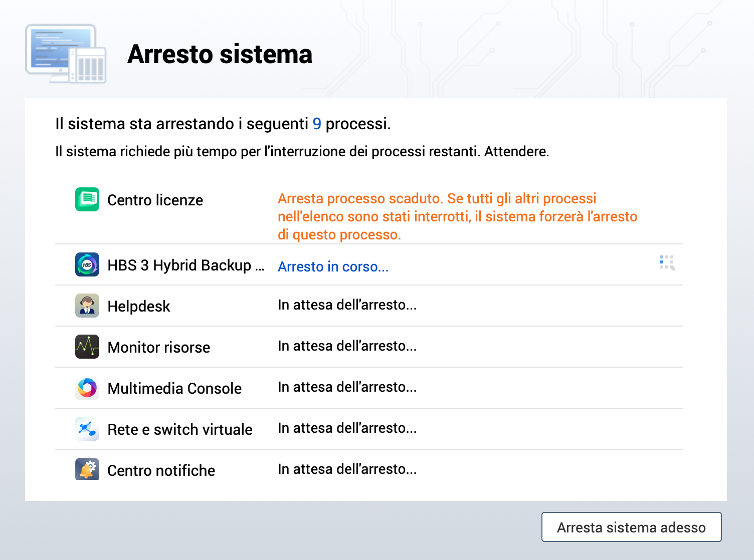Click the Multimedia Console colorful icon

point(87,388)
